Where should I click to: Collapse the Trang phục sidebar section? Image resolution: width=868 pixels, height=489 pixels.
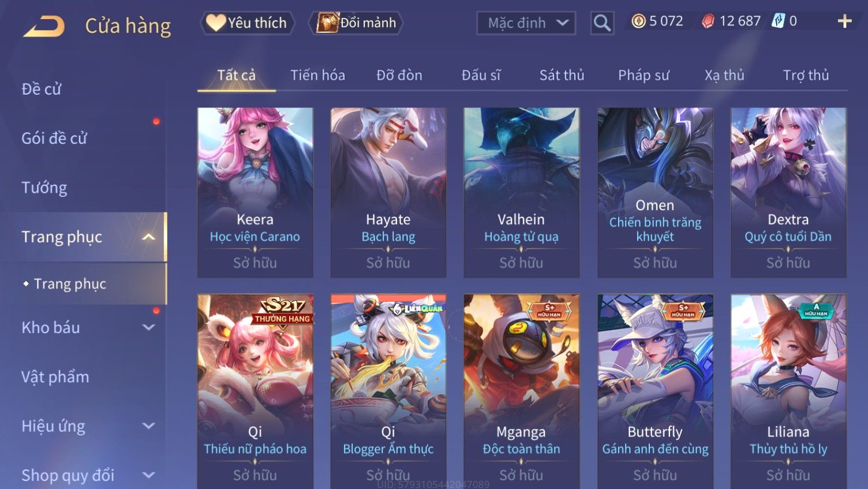[148, 237]
